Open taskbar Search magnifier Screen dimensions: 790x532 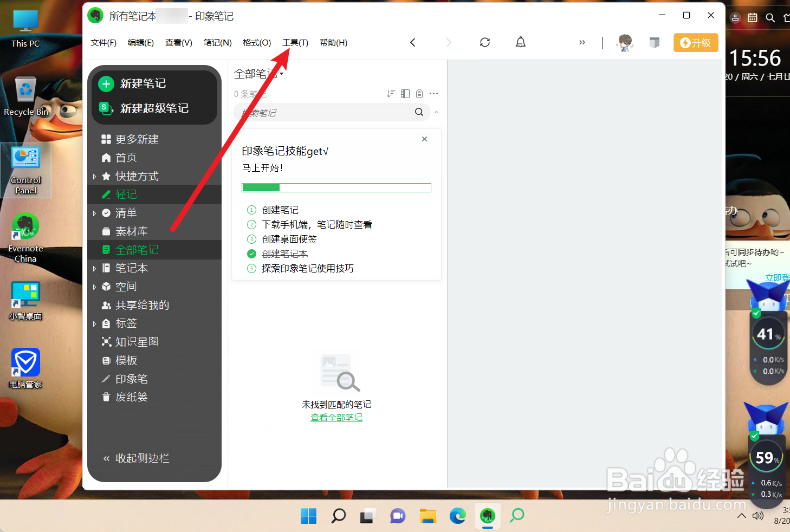pos(338,516)
